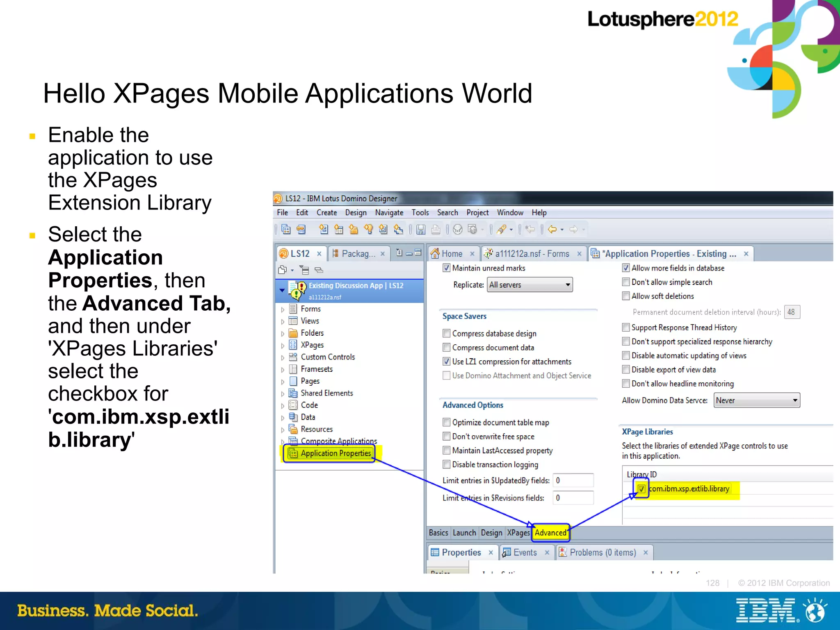This screenshot has width=840, height=630.
Task: Expand the Views tree node
Action: (x=283, y=321)
